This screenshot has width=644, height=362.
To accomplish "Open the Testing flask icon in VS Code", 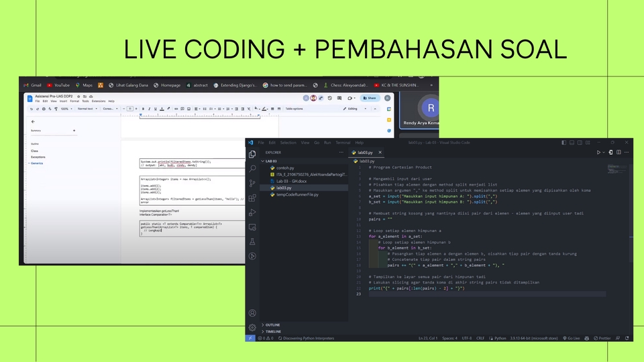I will (x=252, y=242).
